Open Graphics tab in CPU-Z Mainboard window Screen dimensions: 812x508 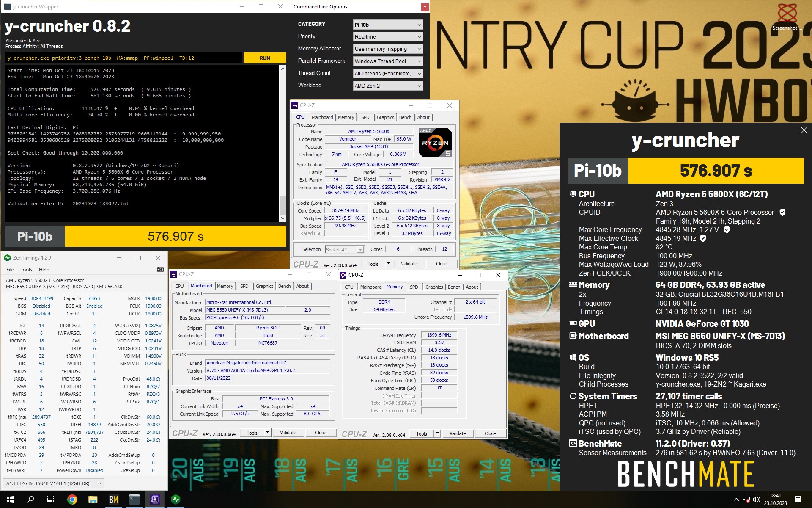click(265, 286)
